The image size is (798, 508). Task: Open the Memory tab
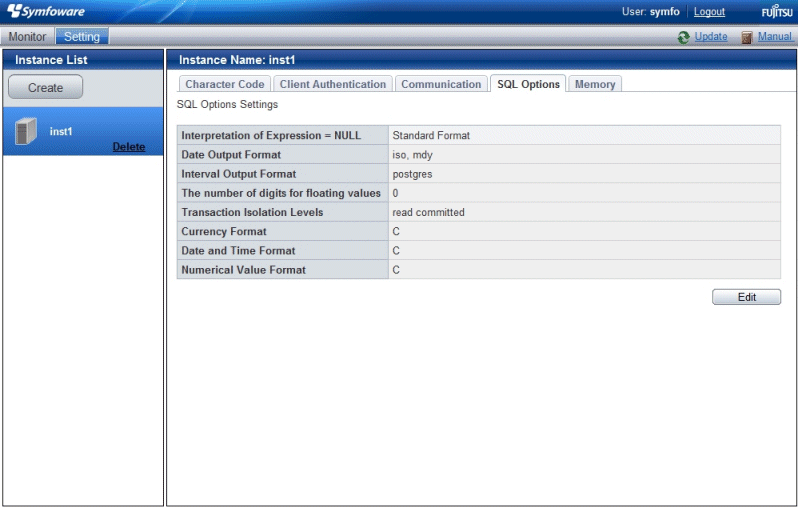pyautogui.click(x=595, y=84)
